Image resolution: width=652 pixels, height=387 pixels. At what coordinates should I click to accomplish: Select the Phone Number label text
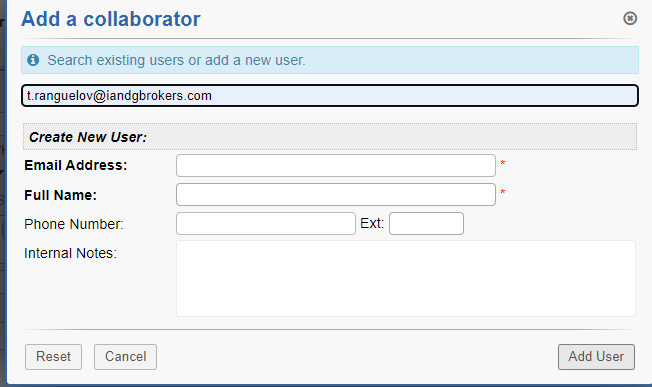[x=74, y=224]
